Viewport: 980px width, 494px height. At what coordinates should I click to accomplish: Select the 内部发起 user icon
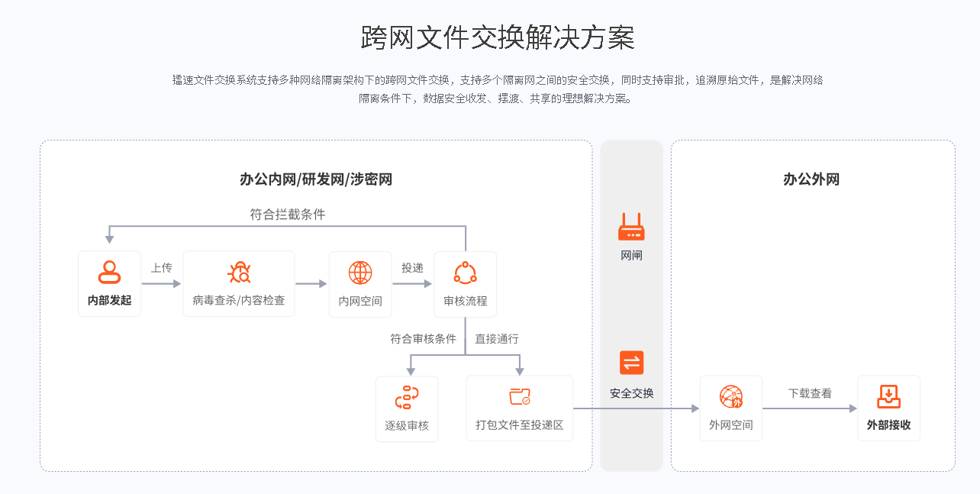[x=109, y=273]
